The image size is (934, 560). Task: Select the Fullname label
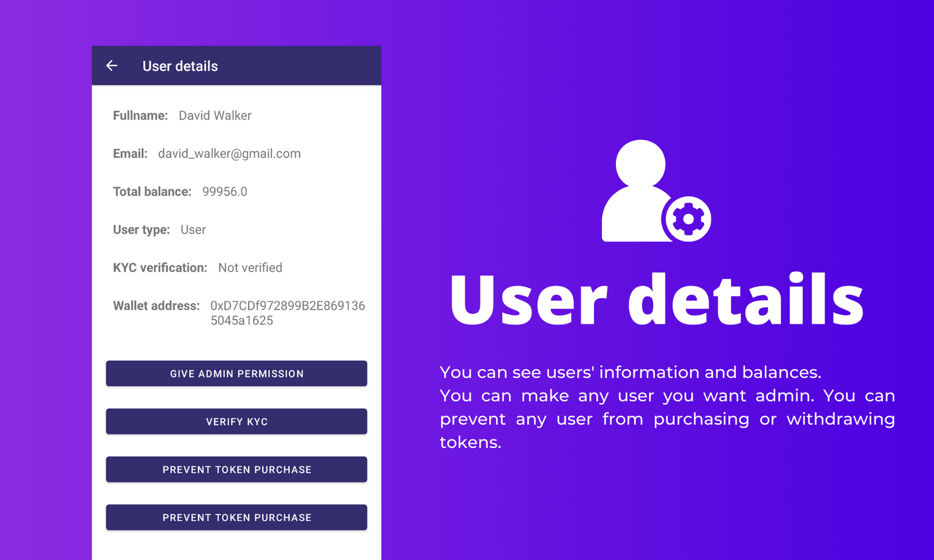point(140,116)
